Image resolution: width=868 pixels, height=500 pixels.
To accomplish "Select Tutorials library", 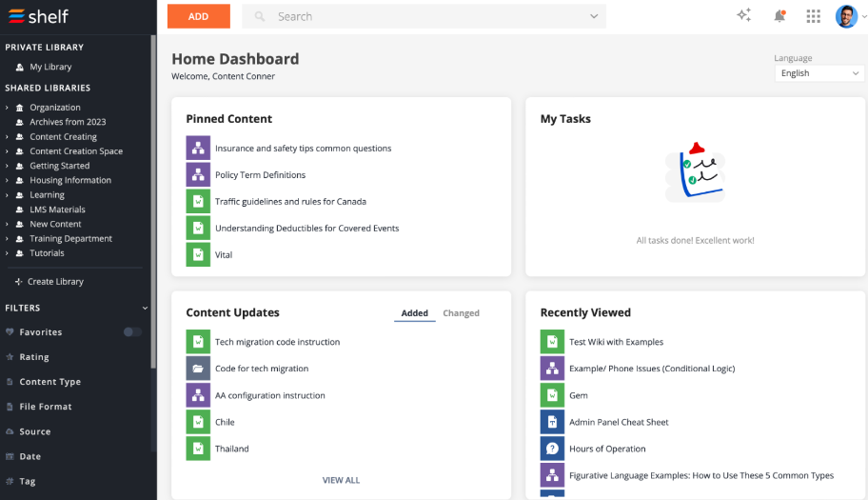I will tap(47, 253).
